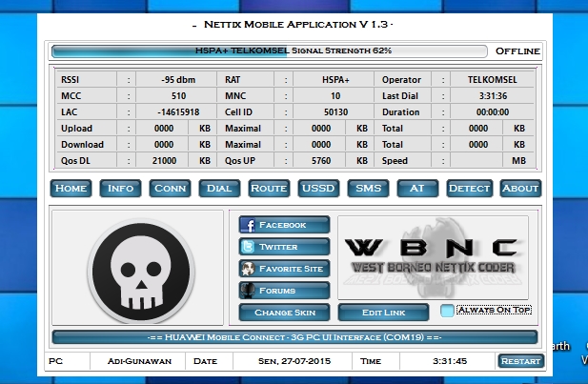The image size is (588, 384).
Task: Enable the Always On Top checkbox
Action: pos(447,311)
